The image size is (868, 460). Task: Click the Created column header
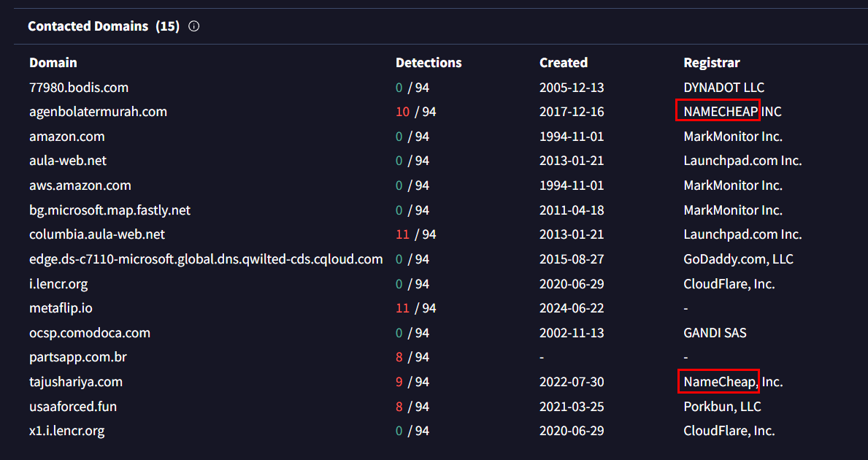[x=563, y=63]
